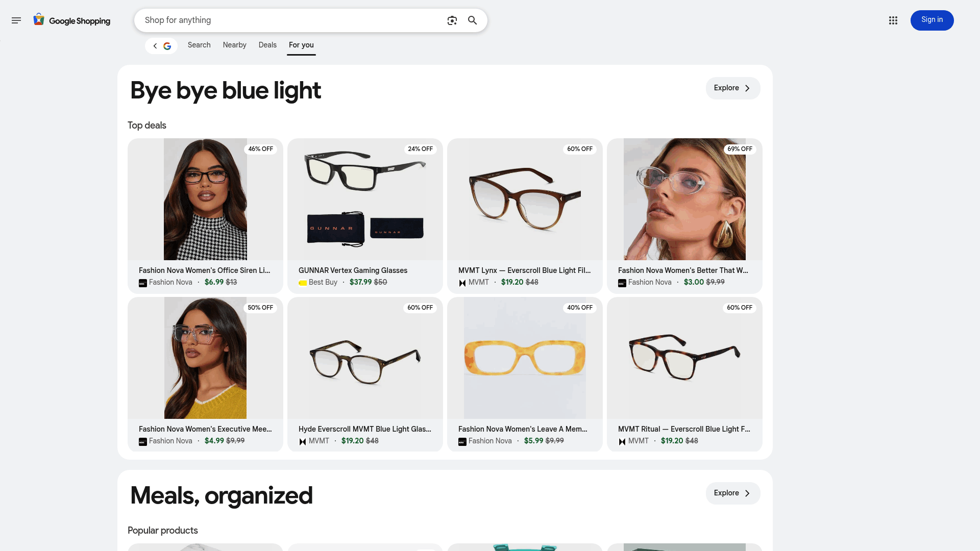Click the magnifier search icon
Image resolution: width=980 pixels, height=551 pixels.
point(473,20)
